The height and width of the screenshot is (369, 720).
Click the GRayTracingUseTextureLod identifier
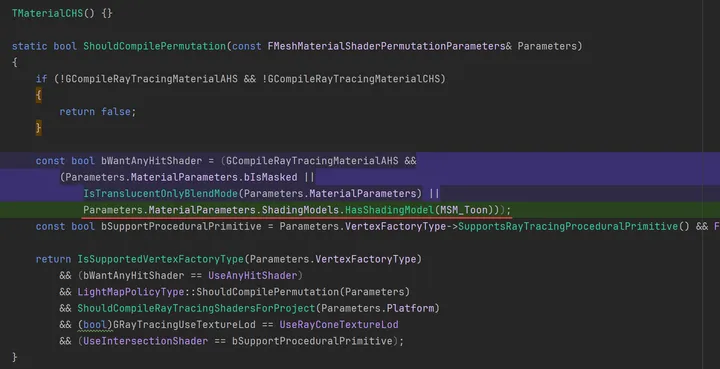184,325
